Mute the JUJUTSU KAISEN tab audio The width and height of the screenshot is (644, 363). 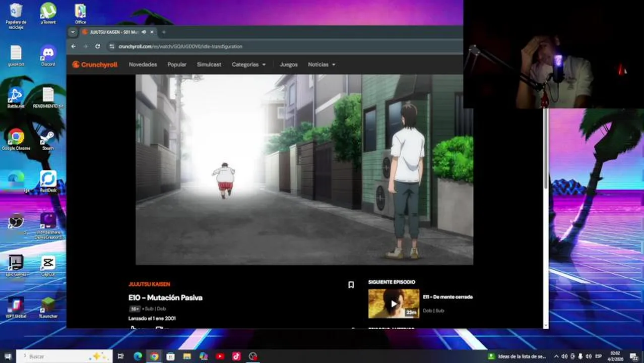[144, 32]
